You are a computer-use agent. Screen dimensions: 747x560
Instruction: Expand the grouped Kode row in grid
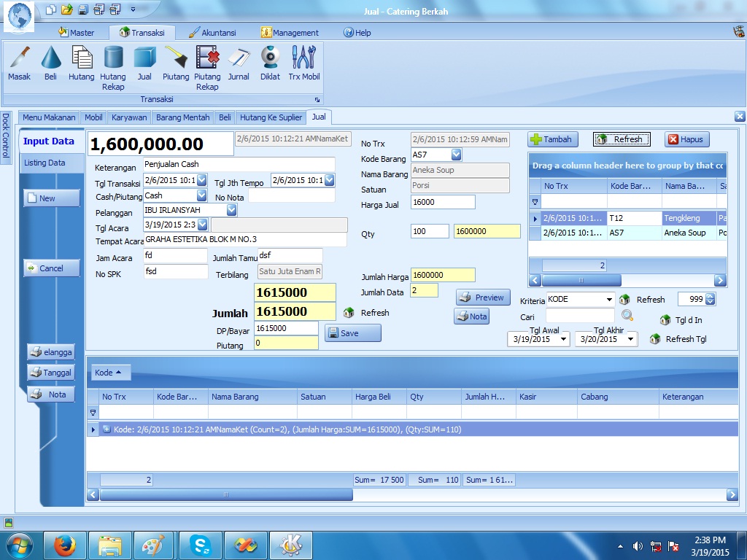click(107, 429)
